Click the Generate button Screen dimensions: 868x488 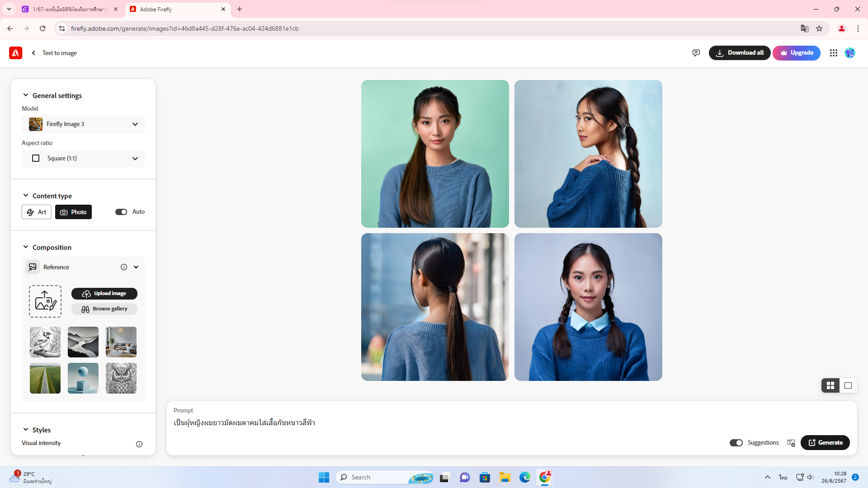click(825, 443)
